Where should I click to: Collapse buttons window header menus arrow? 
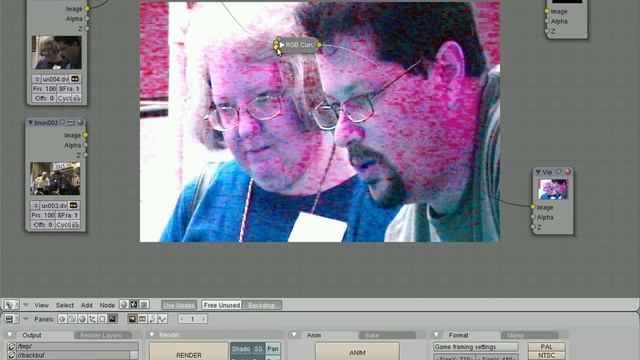(26, 318)
